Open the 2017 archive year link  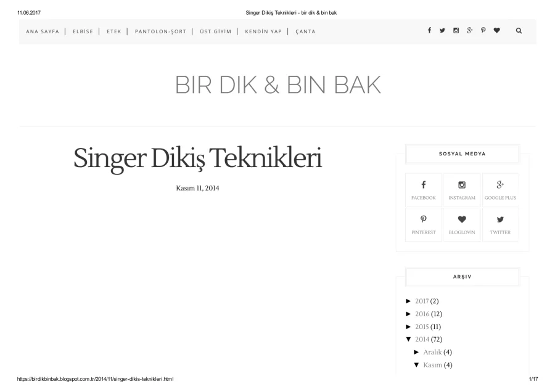tap(422, 301)
